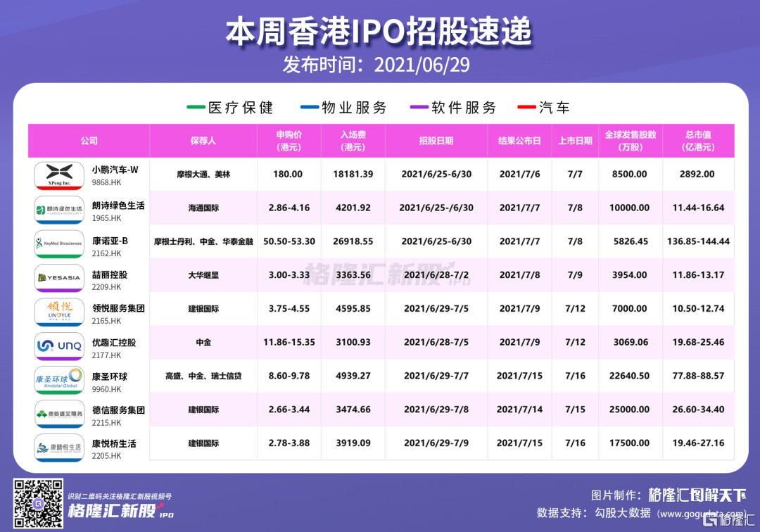Click the 朗诗绿色生活 logo
This screenshot has height=532, width=760.
click(x=60, y=208)
